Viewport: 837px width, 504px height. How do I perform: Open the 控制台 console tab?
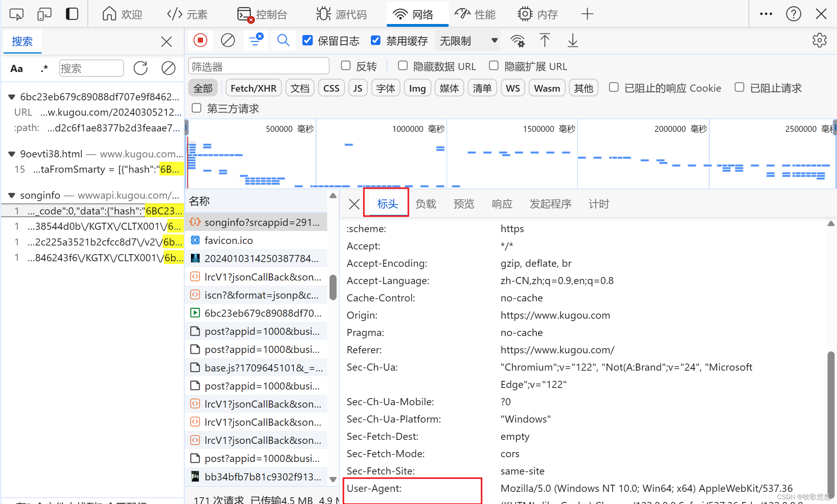pos(262,14)
